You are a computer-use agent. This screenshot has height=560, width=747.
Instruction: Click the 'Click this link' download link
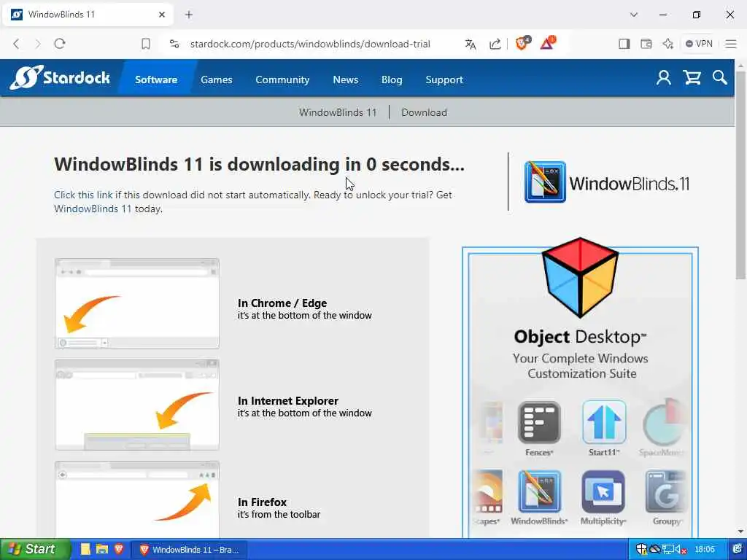pos(83,195)
